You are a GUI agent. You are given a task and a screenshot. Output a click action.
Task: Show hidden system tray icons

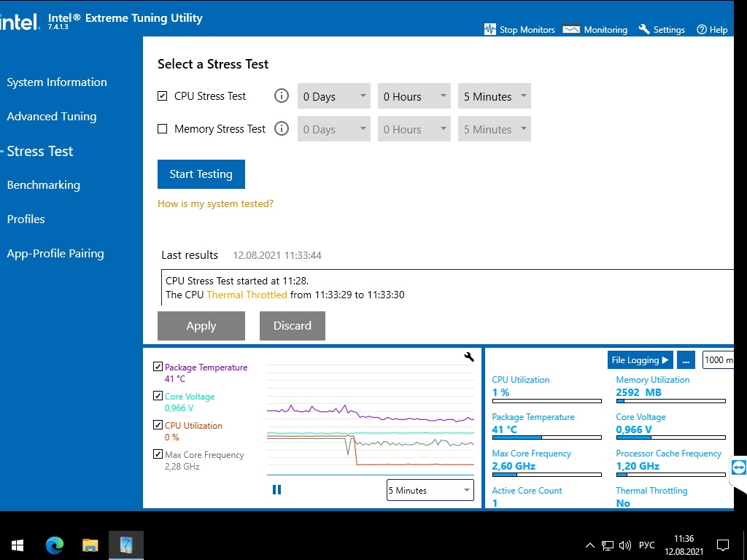(x=589, y=545)
